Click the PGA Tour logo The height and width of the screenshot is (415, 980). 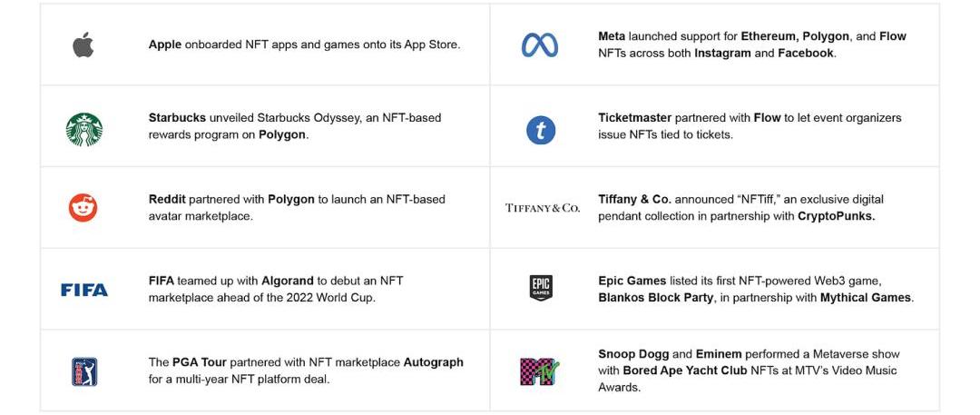coord(84,371)
